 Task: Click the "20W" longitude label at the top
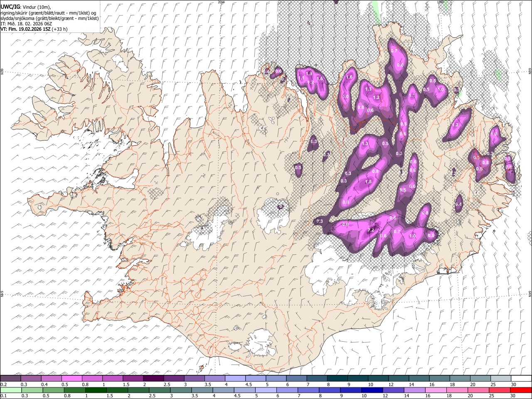click(221, 2)
